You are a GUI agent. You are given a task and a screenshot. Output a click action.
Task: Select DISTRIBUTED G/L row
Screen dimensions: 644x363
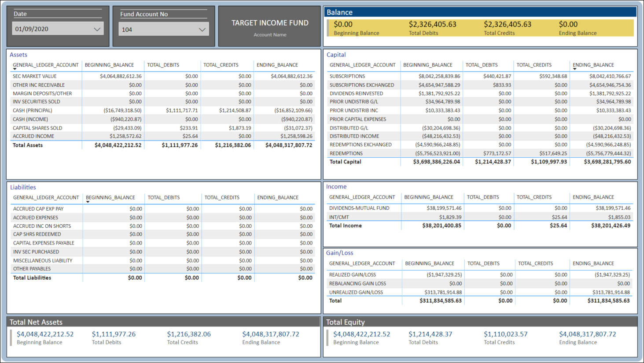480,128
